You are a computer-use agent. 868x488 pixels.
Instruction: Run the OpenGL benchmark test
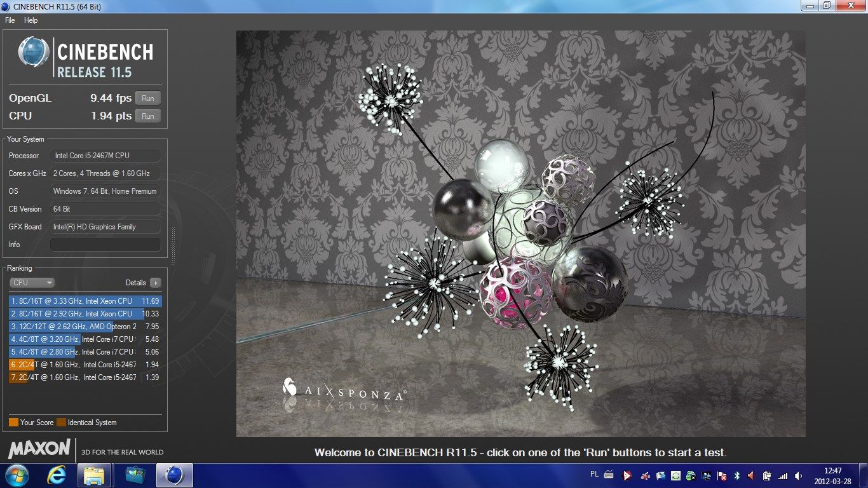(x=148, y=98)
